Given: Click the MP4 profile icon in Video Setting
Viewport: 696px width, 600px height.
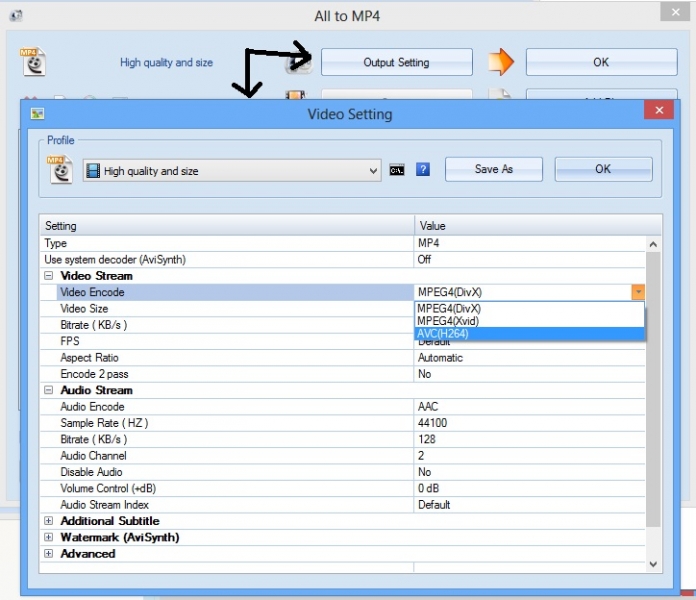Looking at the screenshot, I should 61,169.
